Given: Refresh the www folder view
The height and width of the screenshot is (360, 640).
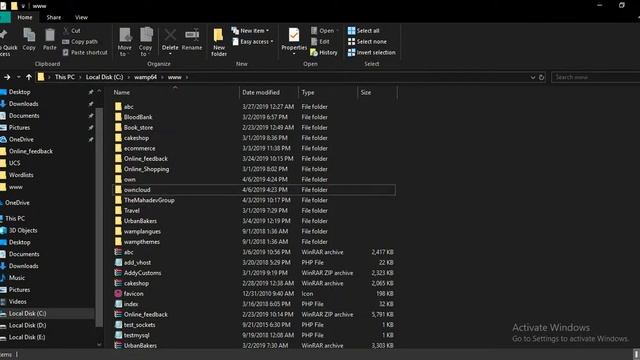Looking at the screenshot, I should pyautogui.click(x=542, y=77).
